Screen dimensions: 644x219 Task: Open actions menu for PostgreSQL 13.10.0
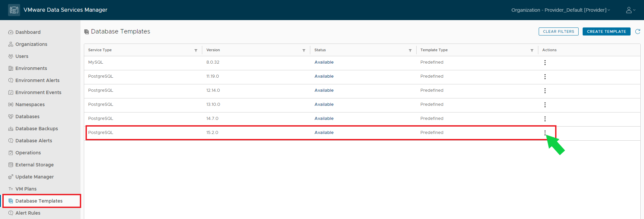pos(545,105)
